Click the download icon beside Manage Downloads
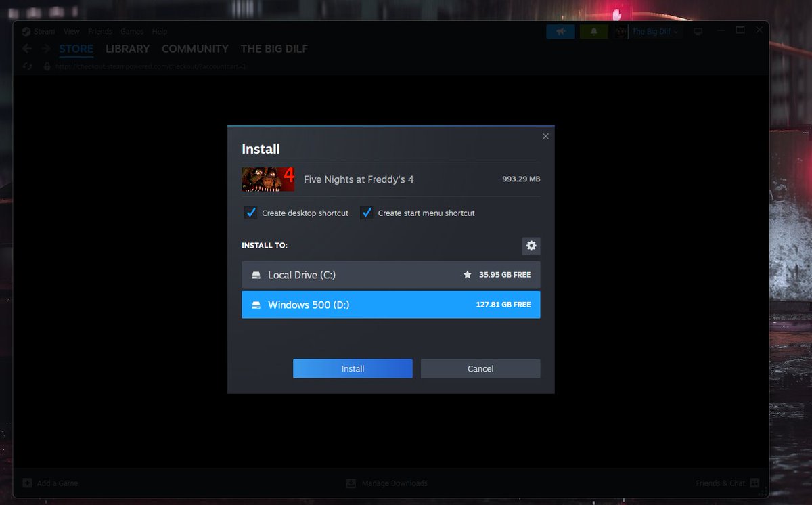Image resolution: width=812 pixels, height=505 pixels. tap(351, 483)
